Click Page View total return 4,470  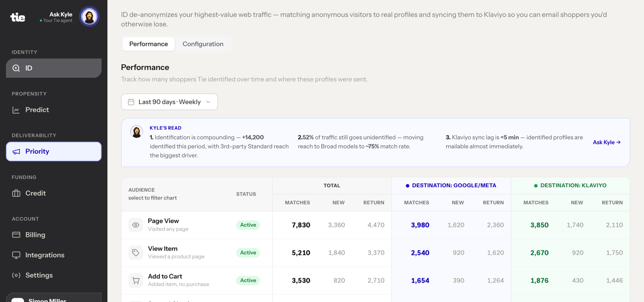click(376, 225)
